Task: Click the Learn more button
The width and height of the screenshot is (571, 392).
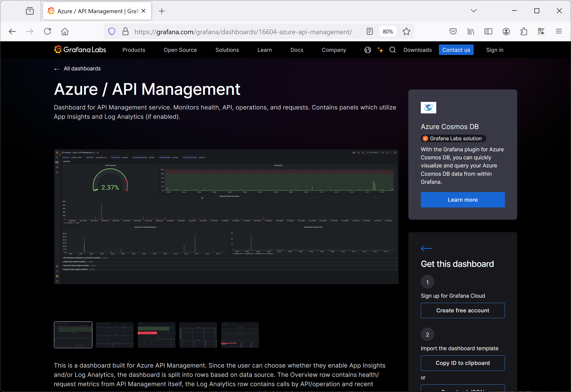Action: coord(462,200)
